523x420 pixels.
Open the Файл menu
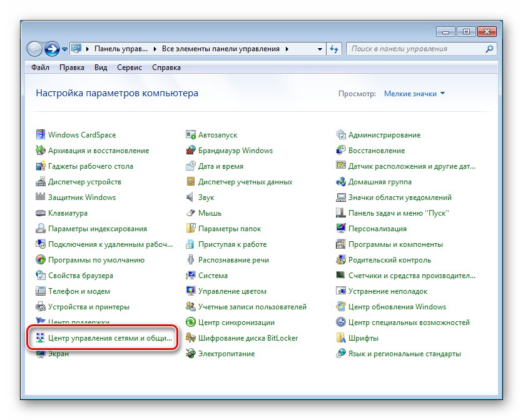(41, 67)
